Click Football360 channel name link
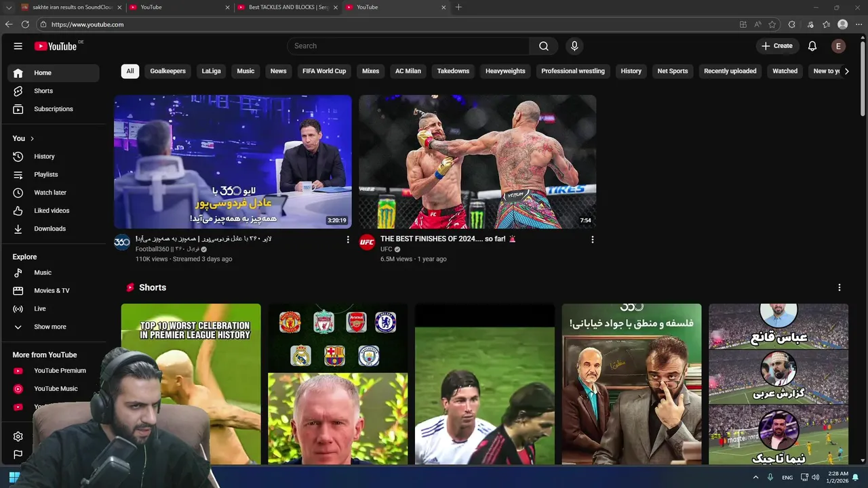 click(x=167, y=249)
